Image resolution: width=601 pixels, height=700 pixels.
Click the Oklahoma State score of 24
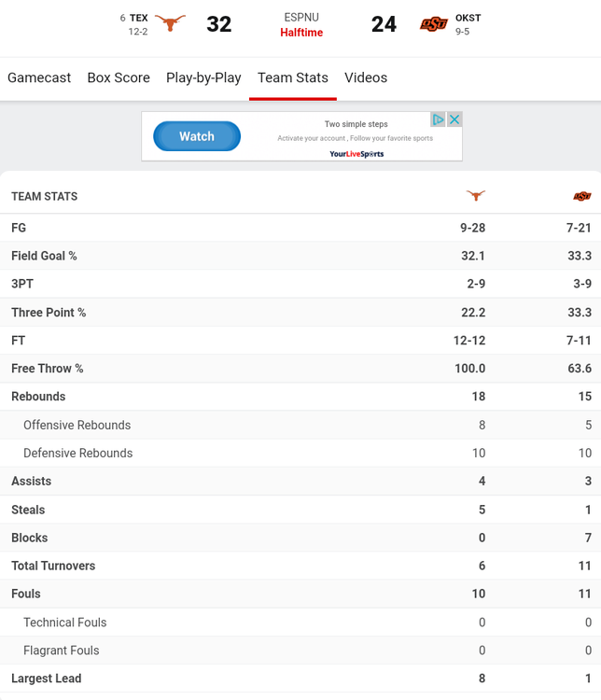(x=384, y=24)
